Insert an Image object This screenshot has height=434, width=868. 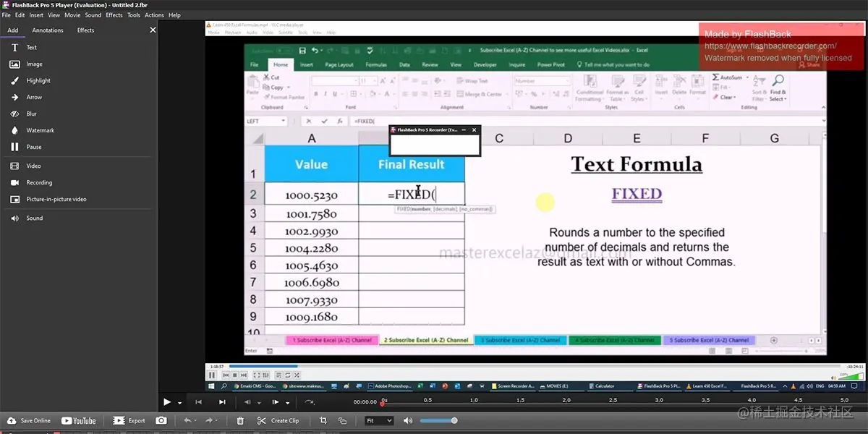(x=26, y=64)
